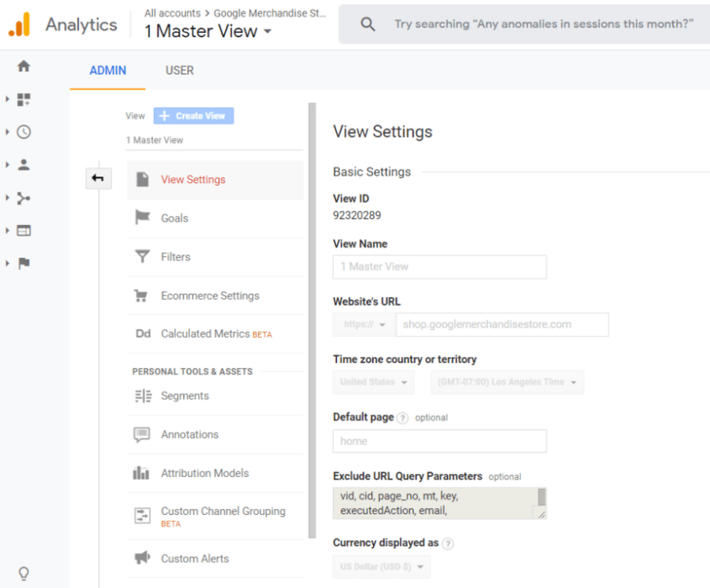The image size is (710, 588).
Task: Click the Home icon in the sidebar
Action: (24, 66)
